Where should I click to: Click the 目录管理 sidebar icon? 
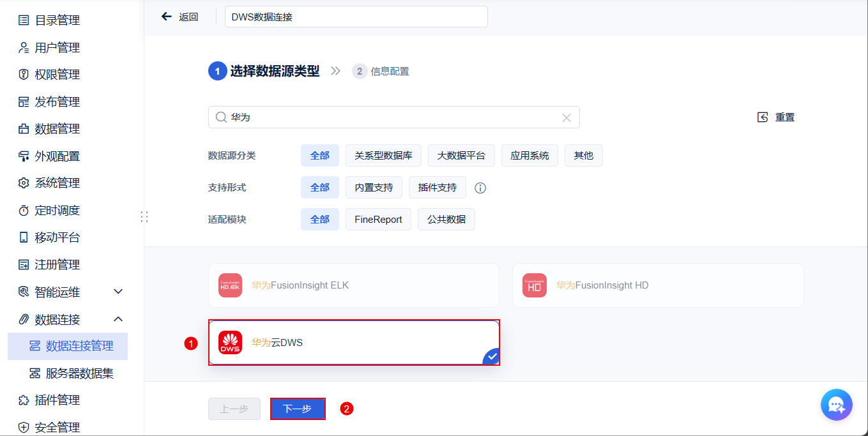point(24,20)
